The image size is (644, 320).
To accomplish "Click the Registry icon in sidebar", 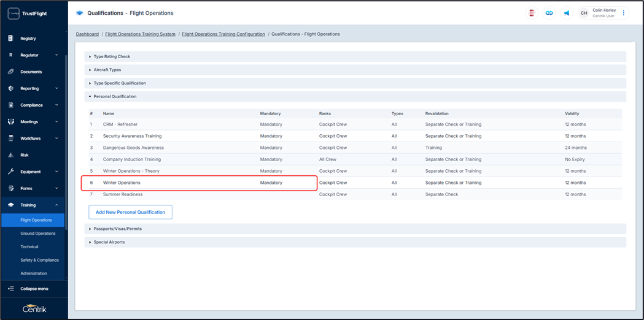I will (x=10, y=39).
